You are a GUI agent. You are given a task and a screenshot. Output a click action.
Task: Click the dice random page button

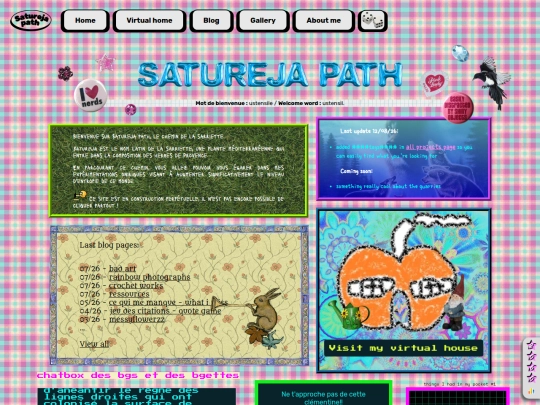(373, 21)
